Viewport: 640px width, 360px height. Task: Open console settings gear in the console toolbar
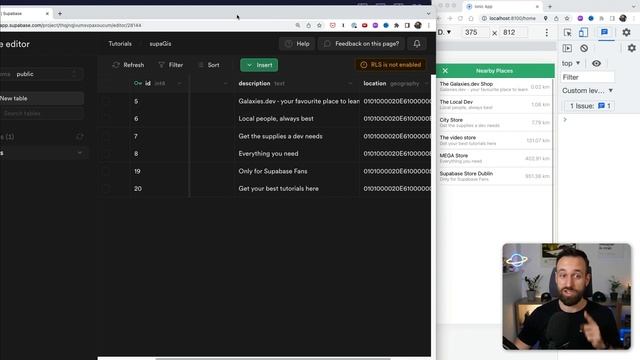(631, 48)
